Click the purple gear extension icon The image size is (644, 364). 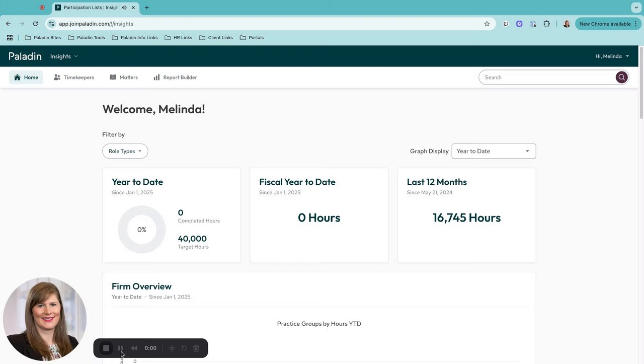(x=519, y=24)
